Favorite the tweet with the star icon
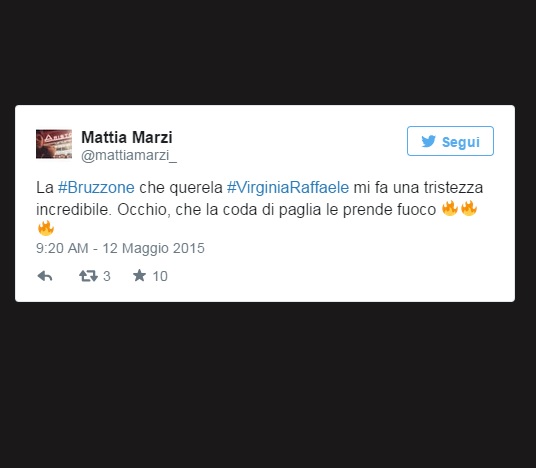The image size is (536, 468). coord(139,276)
